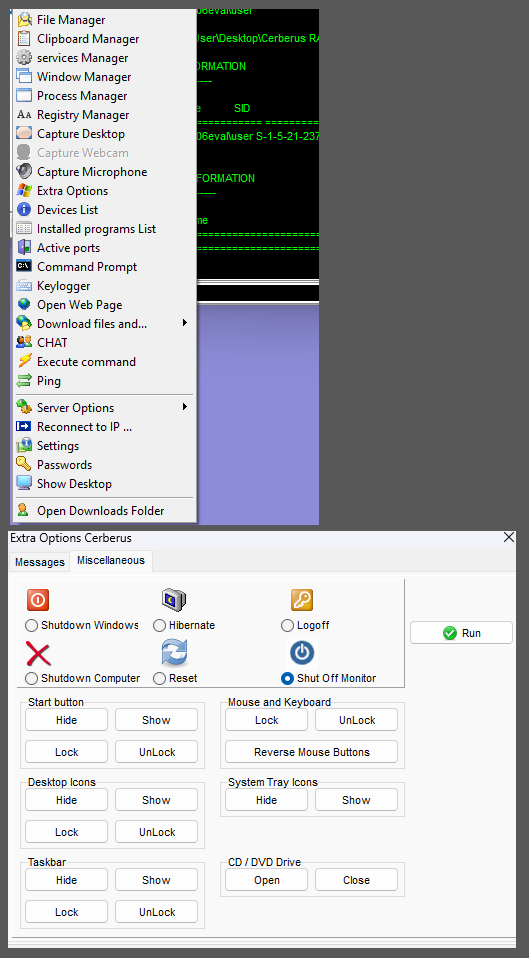Click the Registry Manager Aa icon
This screenshot has width=529, height=958.
24,115
